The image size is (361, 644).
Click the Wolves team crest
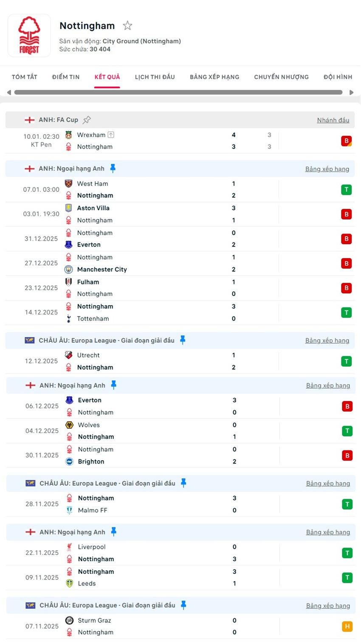point(69,425)
